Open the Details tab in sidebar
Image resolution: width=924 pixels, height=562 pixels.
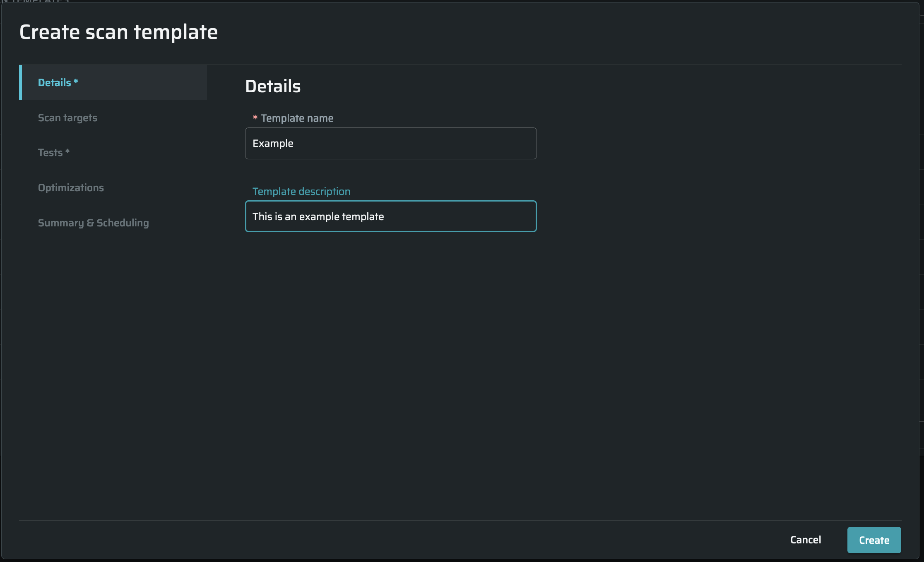coord(55,82)
